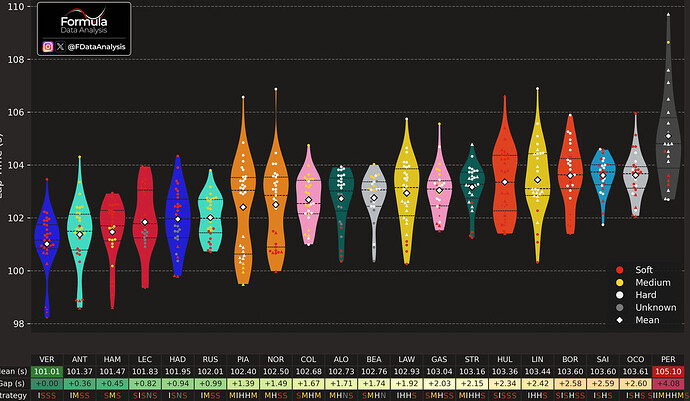This screenshot has height=401, width=690.
Task: Click the 102.93 mean cell
Action: (x=407, y=372)
